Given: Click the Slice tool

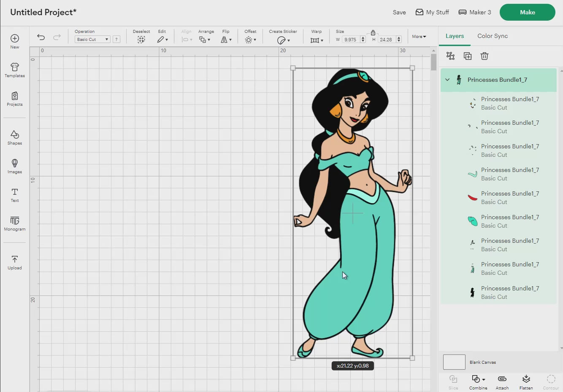Looking at the screenshot, I should [x=453, y=382].
